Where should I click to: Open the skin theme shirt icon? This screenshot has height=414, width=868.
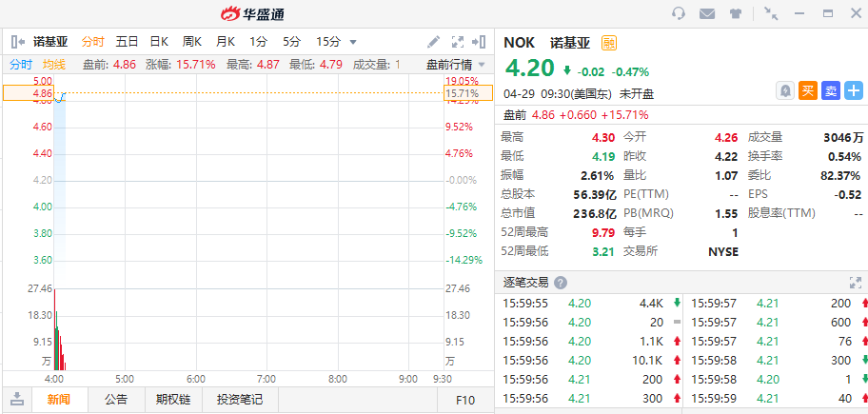point(736,13)
